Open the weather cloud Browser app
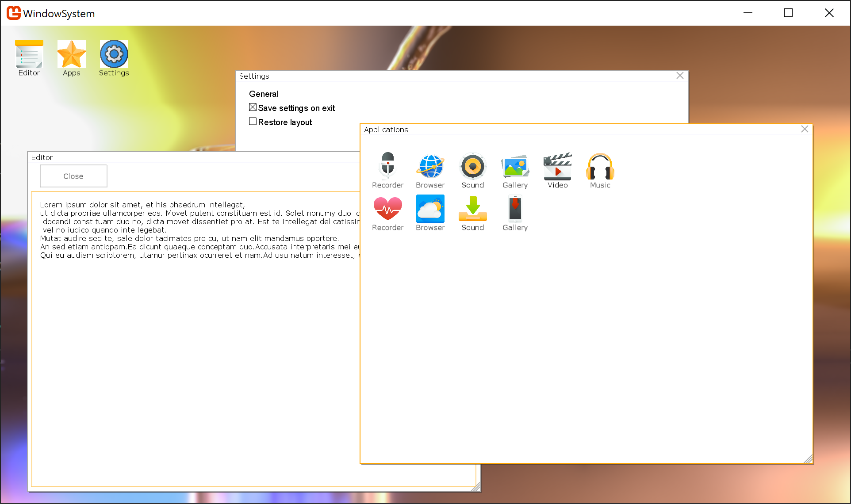Screen dimensions: 851x504 coord(430,209)
